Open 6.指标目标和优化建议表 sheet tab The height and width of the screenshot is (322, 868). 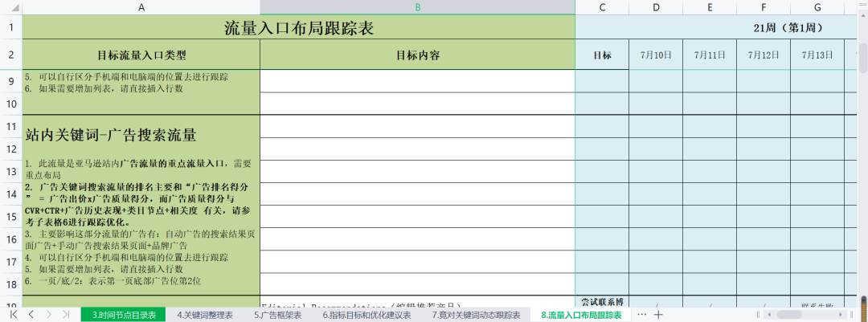coord(366,315)
